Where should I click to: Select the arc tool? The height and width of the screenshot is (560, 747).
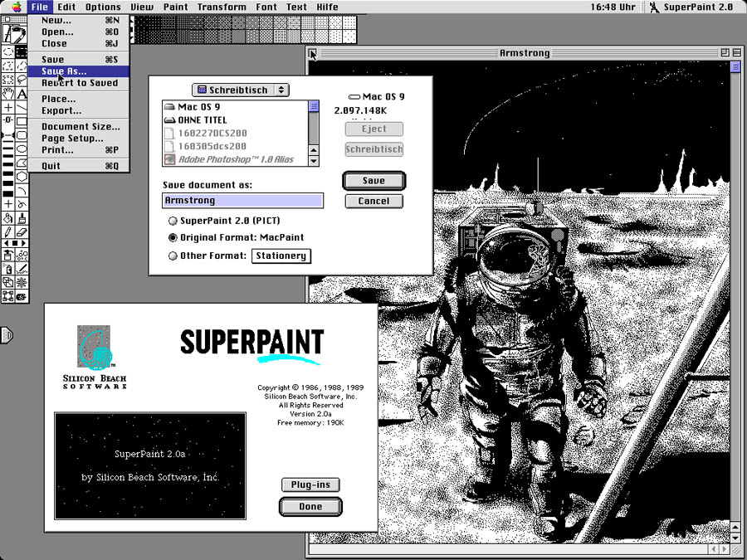(22, 190)
